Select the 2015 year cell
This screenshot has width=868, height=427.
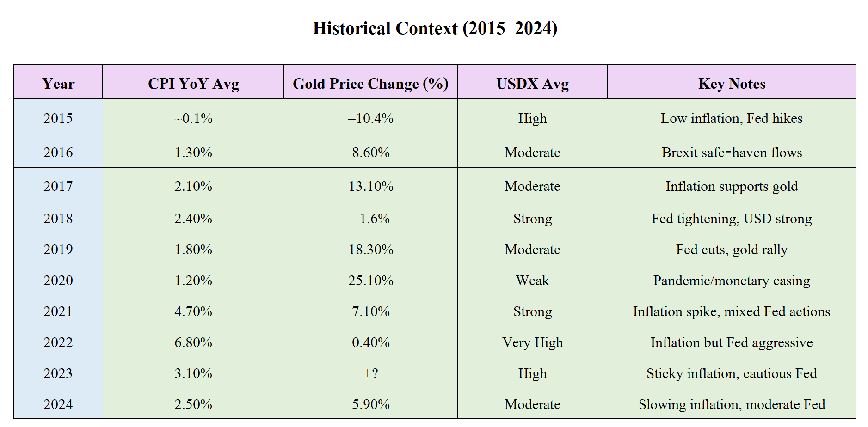pyautogui.click(x=58, y=118)
